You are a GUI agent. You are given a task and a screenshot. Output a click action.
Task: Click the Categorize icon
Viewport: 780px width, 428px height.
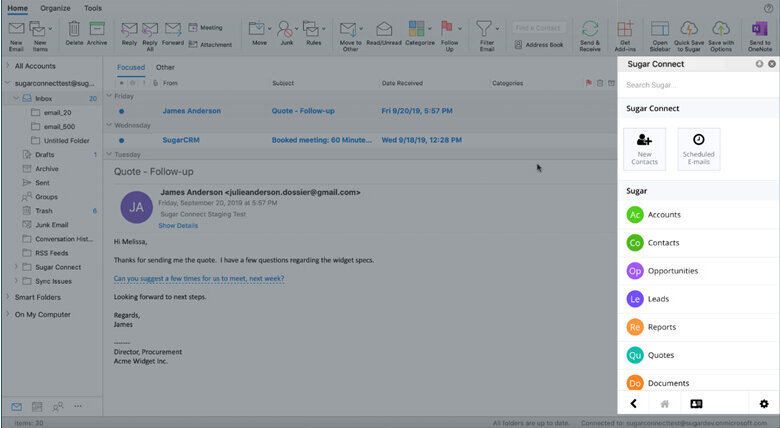[x=416, y=29]
